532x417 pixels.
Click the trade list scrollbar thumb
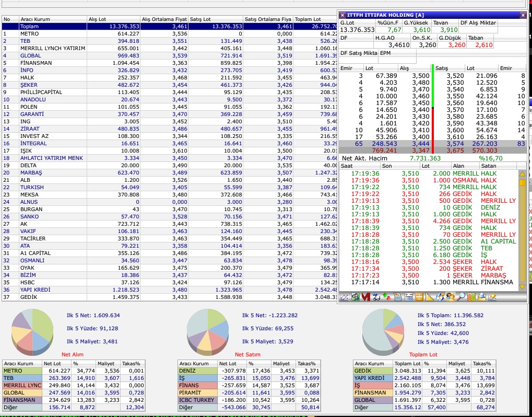[x=522, y=182]
